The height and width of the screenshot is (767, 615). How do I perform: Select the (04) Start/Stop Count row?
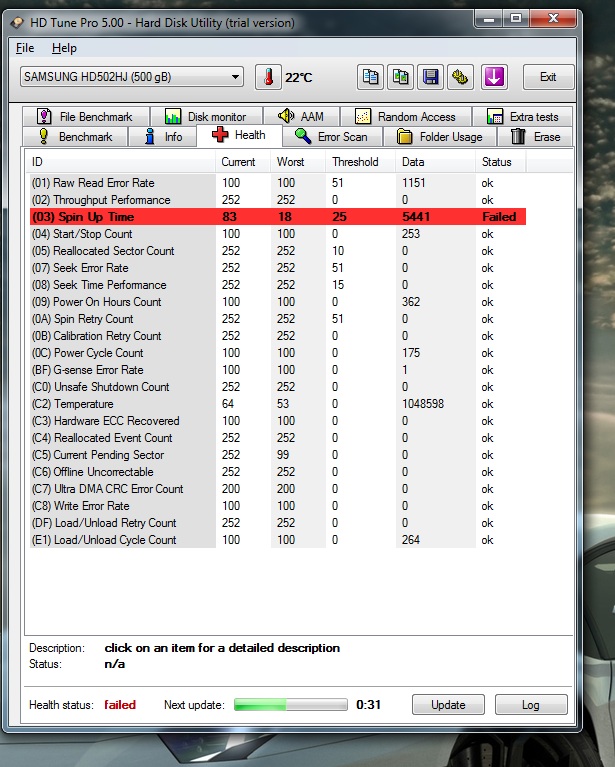pyautogui.click(x=278, y=234)
